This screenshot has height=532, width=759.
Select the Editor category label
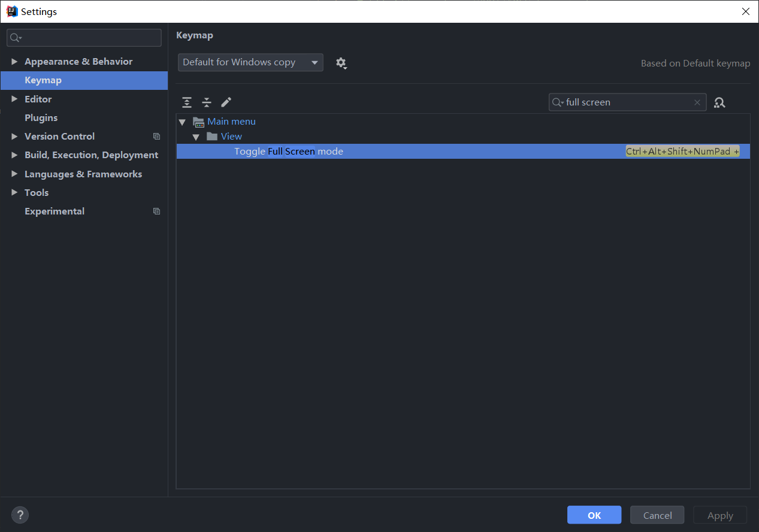pyautogui.click(x=38, y=99)
